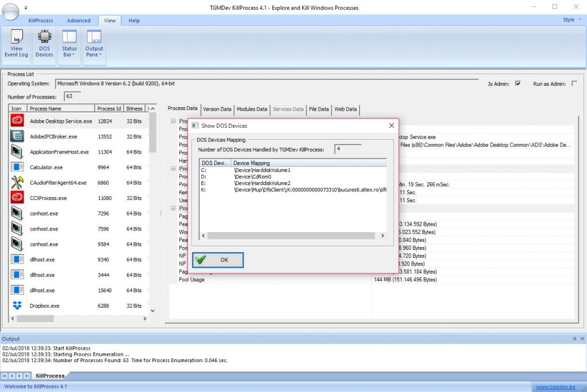Open the www.tgmdev.be link
Viewport: 587px width, 392px height.
pyautogui.click(x=555, y=387)
